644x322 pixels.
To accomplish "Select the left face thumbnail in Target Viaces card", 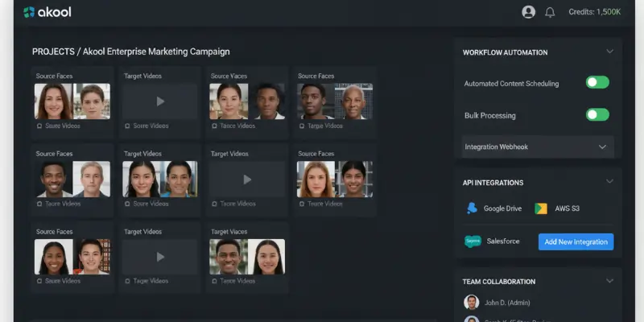I will point(229,257).
